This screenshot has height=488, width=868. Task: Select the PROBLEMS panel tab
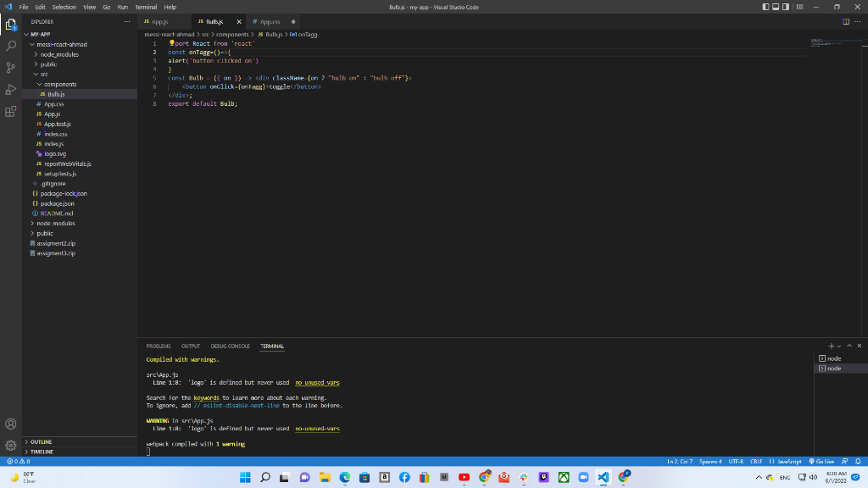pos(159,346)
